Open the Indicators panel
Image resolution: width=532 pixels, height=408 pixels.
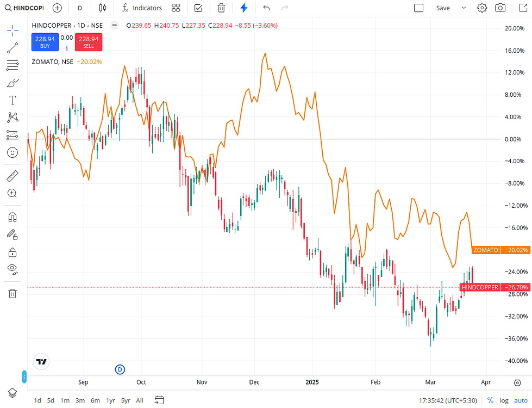coord(141,8)
